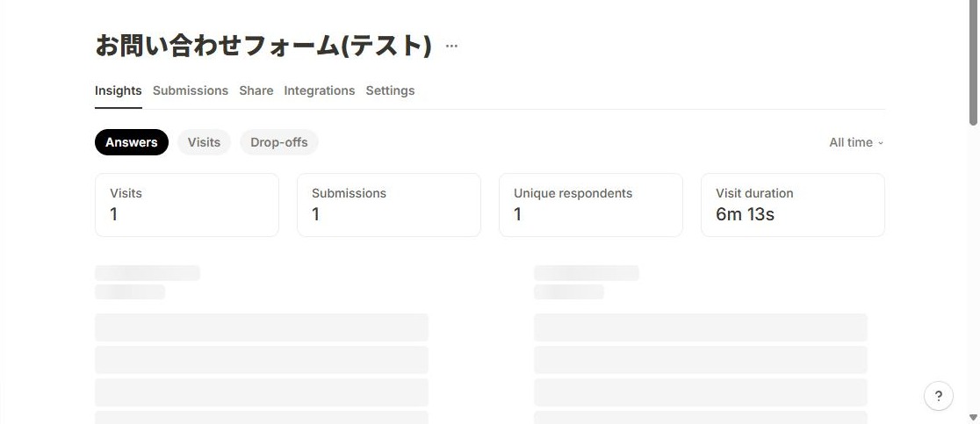Open the Submissions tab
The image size is (980, 424).
(190, 90)
